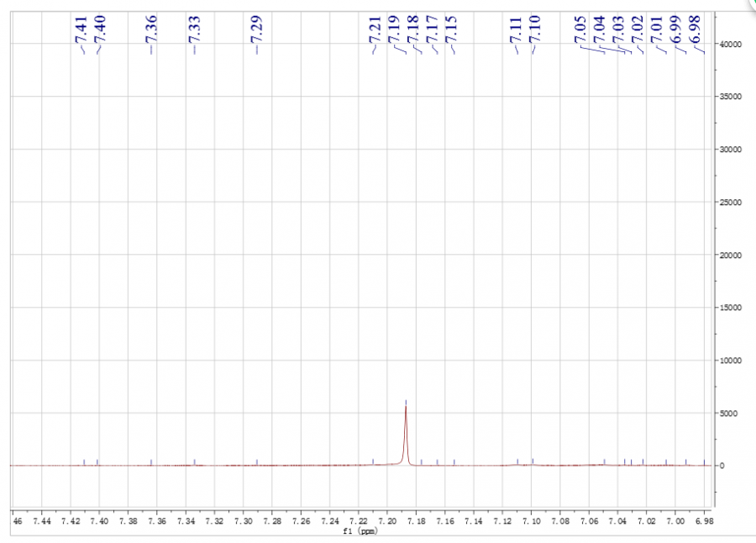Click the 7.44 ppm x-axis tick label

pyautogui.click(x=42, y=521)
